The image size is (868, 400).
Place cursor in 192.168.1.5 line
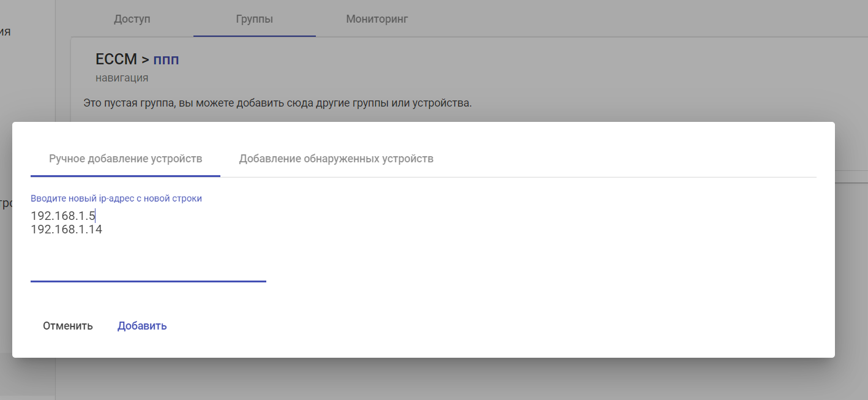click(62, 216)
